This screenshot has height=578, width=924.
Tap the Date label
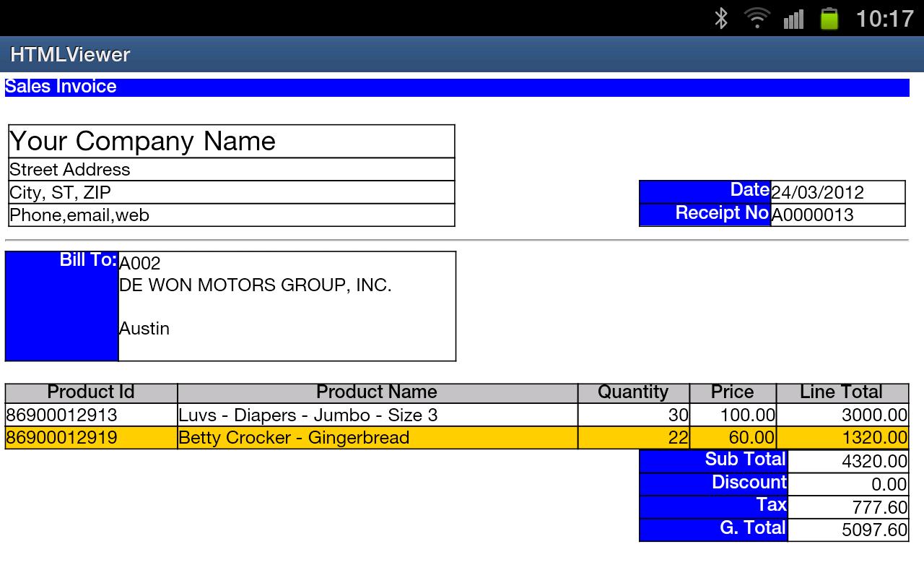tap(749, 190)
